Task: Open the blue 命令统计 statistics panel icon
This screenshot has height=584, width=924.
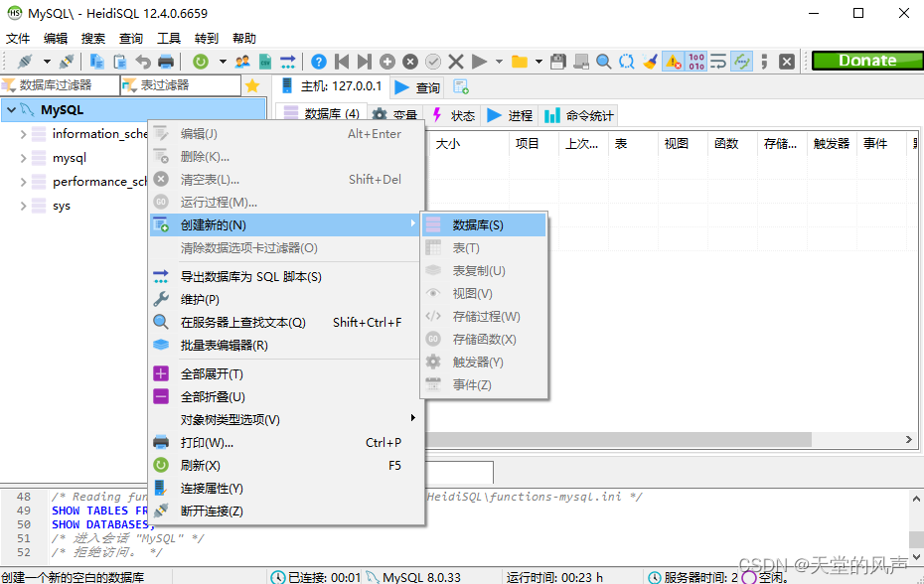Action: pyautogui.click(x=553, y=113)
